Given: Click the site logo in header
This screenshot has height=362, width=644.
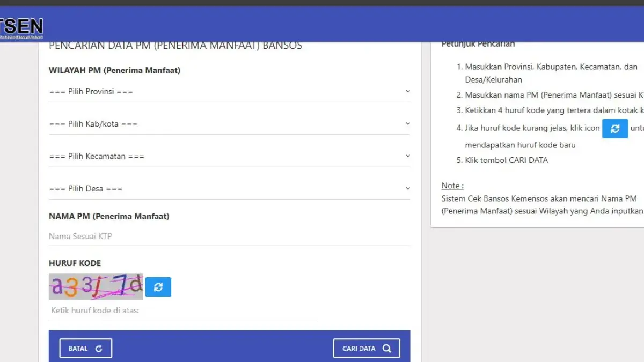Looking at the screenshot, I should [21, 27].
